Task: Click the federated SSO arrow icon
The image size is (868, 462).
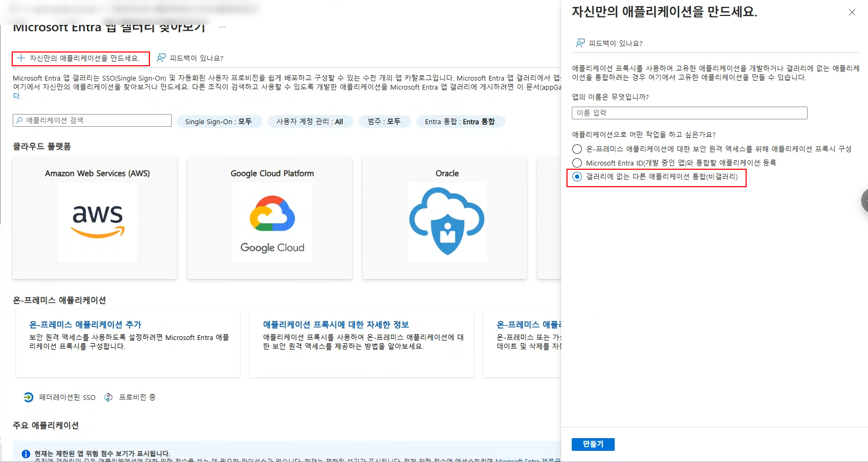Action: point(29,397)
